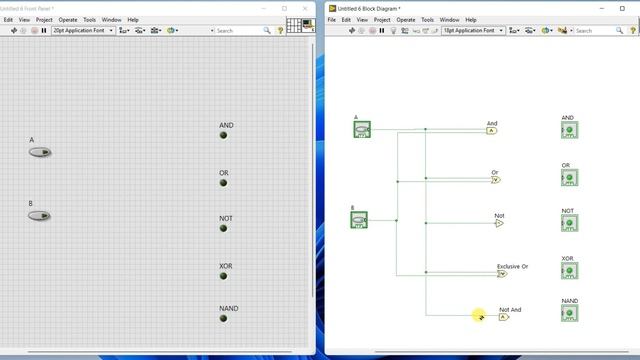
Task: Click the Block Diagram context help question mark
Action: click(x=633, y=30)
